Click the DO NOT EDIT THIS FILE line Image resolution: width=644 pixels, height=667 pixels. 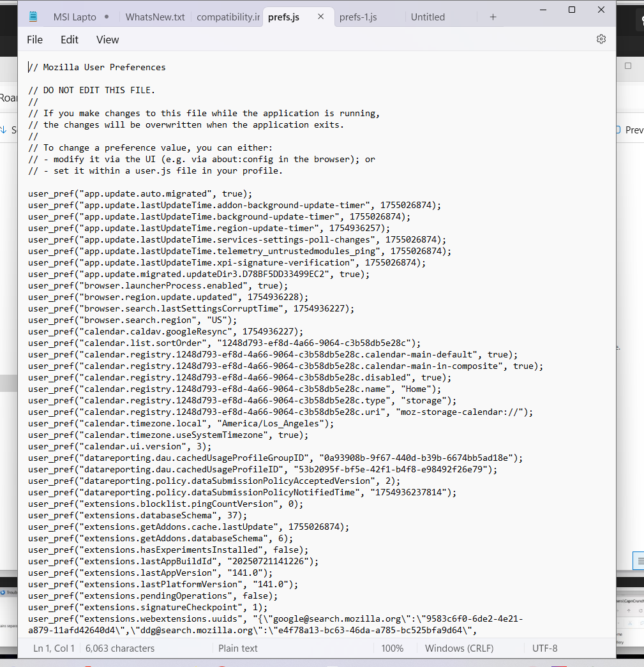pyautogui.click(x=91, y=90)
